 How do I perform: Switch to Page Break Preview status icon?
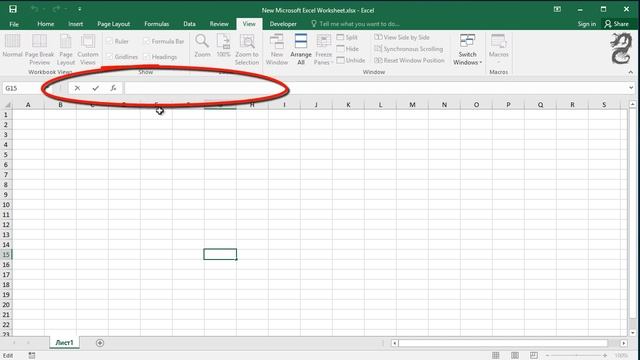pyautogui.click(x=533, y=356)
